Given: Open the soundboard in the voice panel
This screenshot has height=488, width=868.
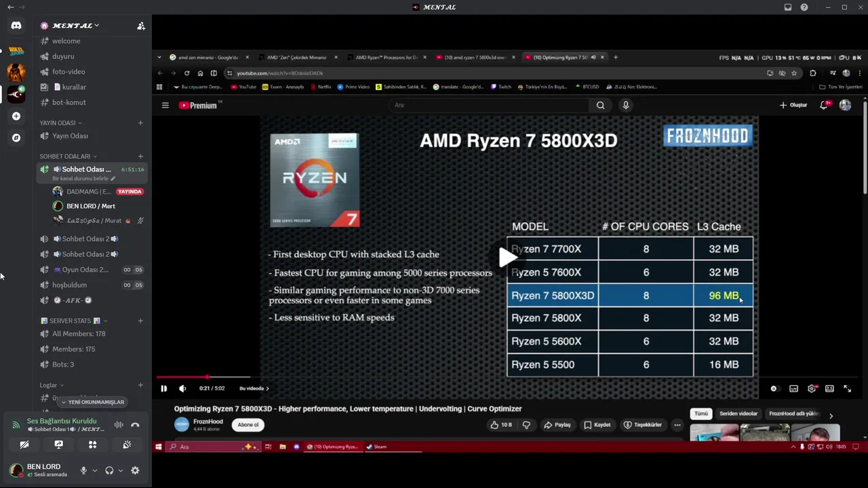Looking at the screenshot, I should click(127, 445).
